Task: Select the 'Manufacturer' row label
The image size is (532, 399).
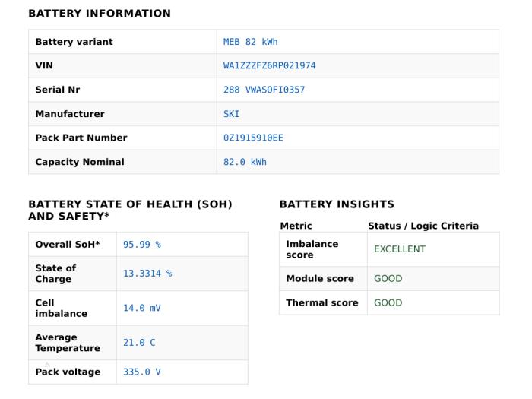Action: tap(70, 114)
